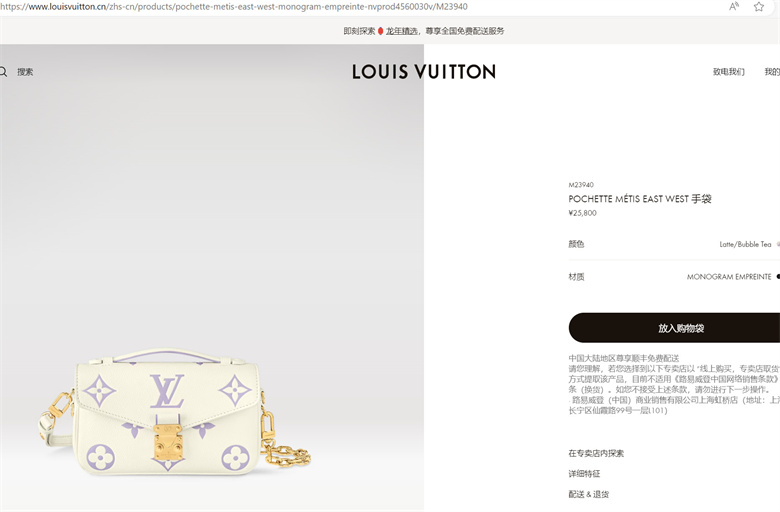The image size is (780, 512).
Task: Click the red dragon-year marker in banner
Action: point(381,31)
